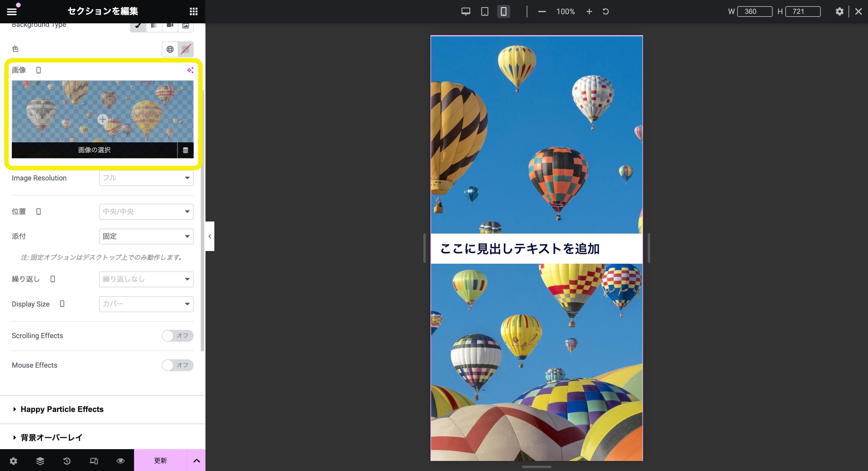
Task: Click the balloon background image thumbnail
Action: tap(102, 111)
